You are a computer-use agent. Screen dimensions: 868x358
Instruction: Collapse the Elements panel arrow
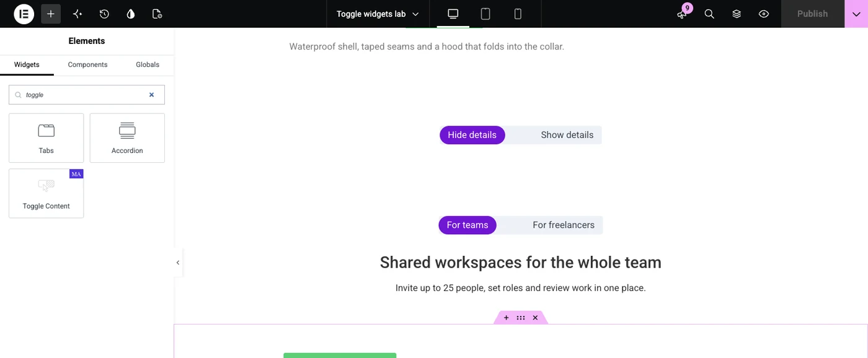[178, 263]
